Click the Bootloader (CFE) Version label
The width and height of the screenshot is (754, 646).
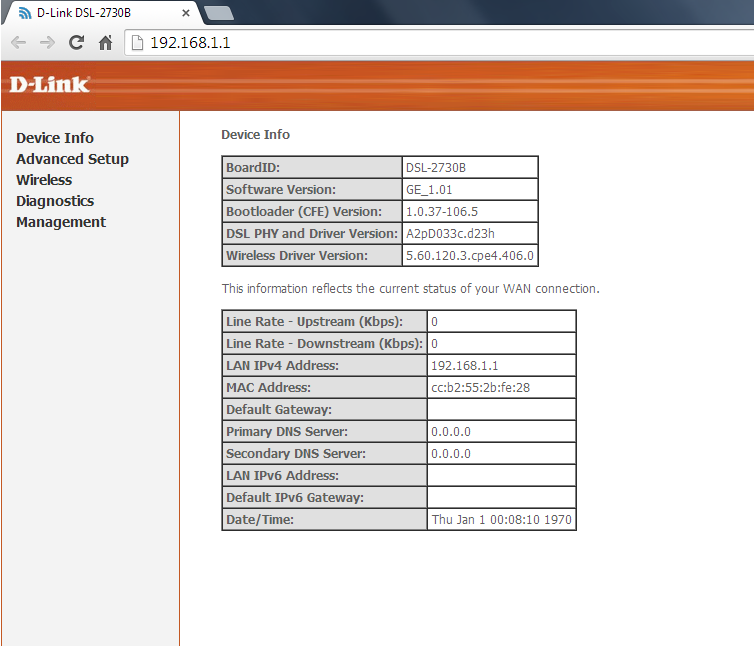[x=304, y=212]
